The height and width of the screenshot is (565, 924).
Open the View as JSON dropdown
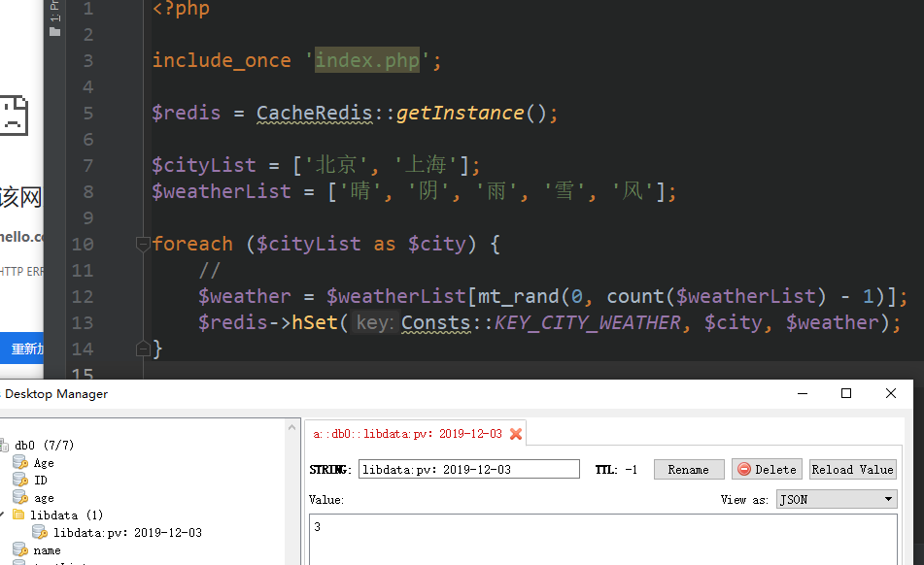(x=837, y=499)
